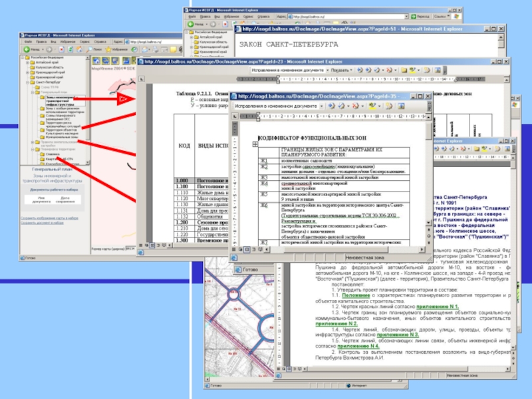Screen dimensions: 532x399
Task: Open Справка menu in left portal window
Action: coord(100,42)
